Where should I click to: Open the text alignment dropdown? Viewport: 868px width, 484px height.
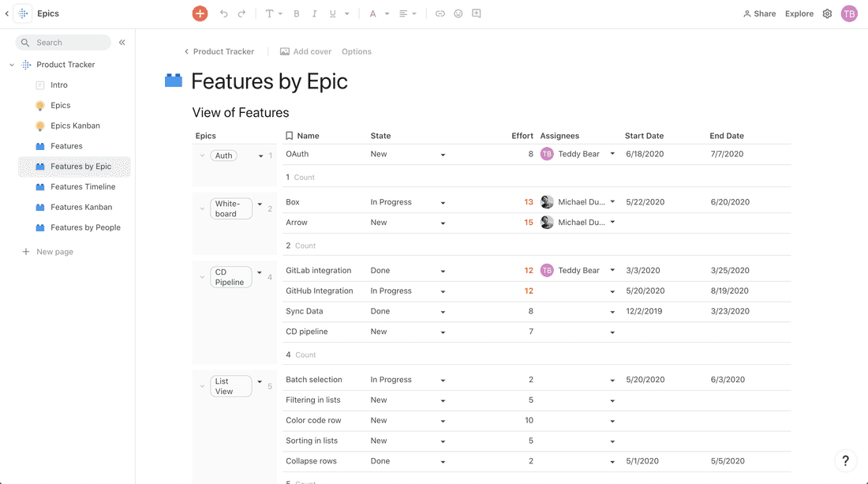click(408, 13)
